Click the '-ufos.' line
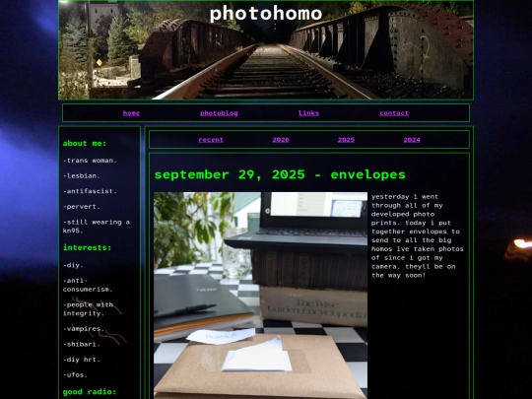Image resolution: width=532 pixels, height=399 pixels. pyautogui.click(x=75, y=375)
